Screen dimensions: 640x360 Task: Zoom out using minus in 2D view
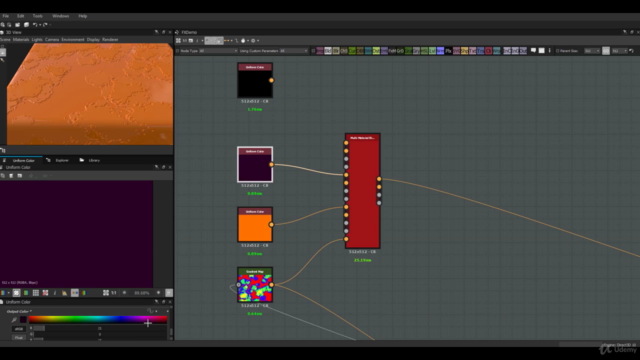coord(124,293)
